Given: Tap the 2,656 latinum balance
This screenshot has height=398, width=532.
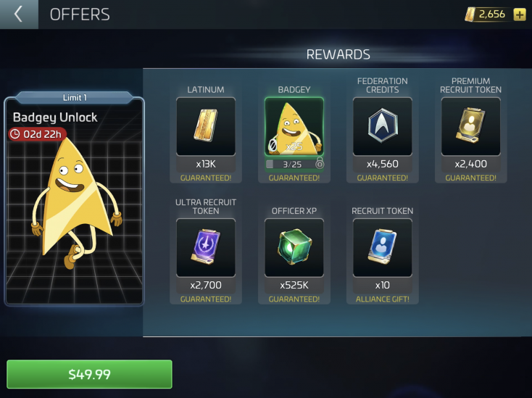Looking at the screenshot, I should click(x=491, y=14).
